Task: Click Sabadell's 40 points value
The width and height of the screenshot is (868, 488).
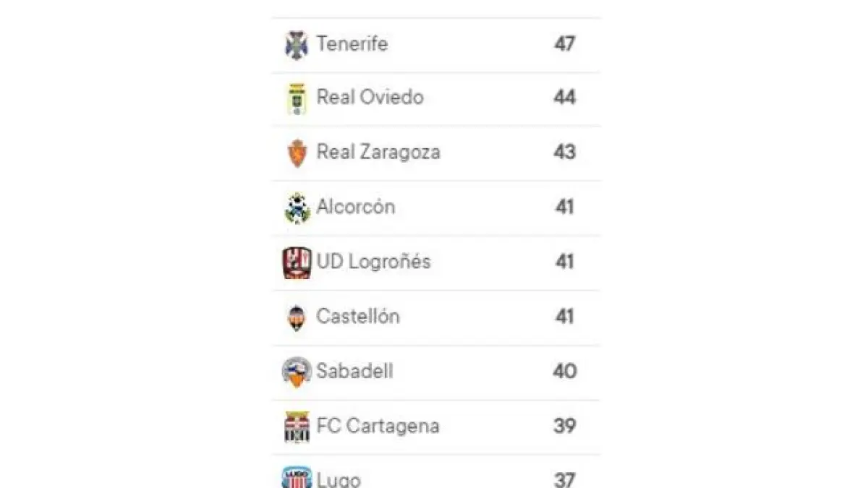Action: (565, 372)
